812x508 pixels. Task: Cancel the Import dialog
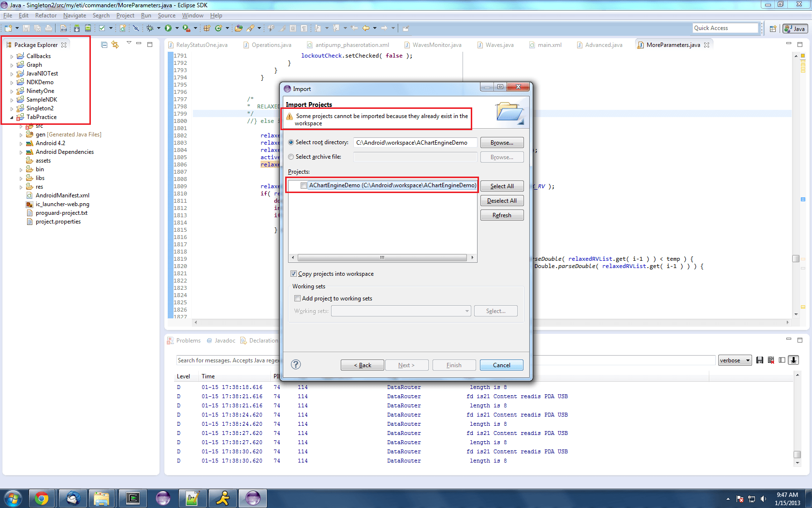coord(502,365)
